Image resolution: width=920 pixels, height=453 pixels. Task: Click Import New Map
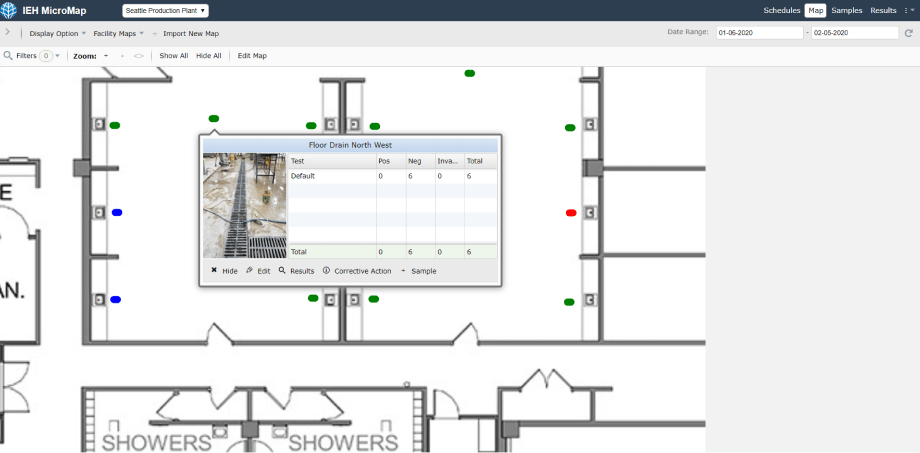[x=191, y=33]
